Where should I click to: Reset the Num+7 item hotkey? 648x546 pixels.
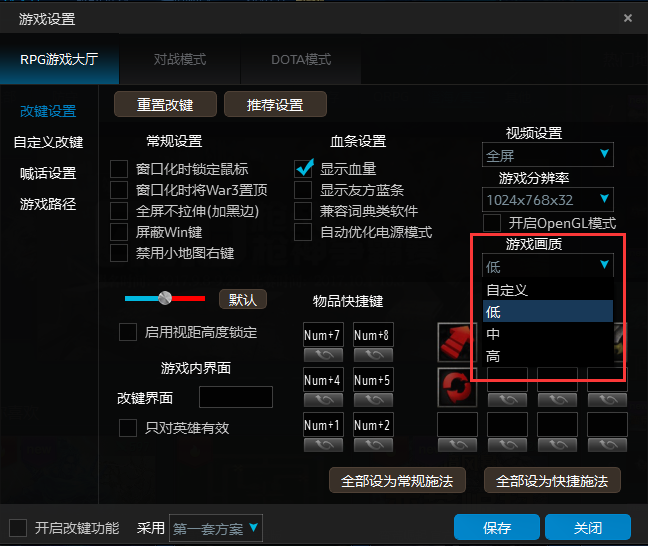323,355
